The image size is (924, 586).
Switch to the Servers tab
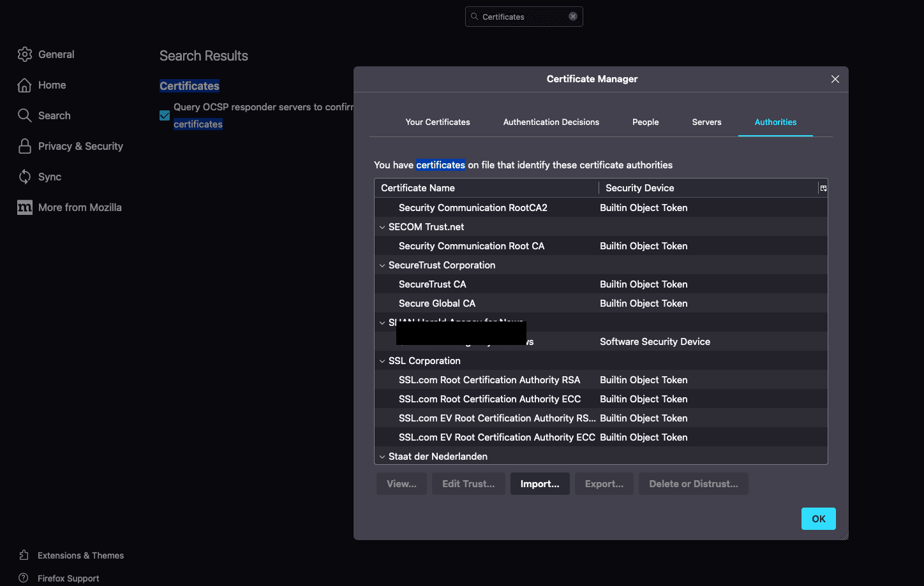coord(706,122)
